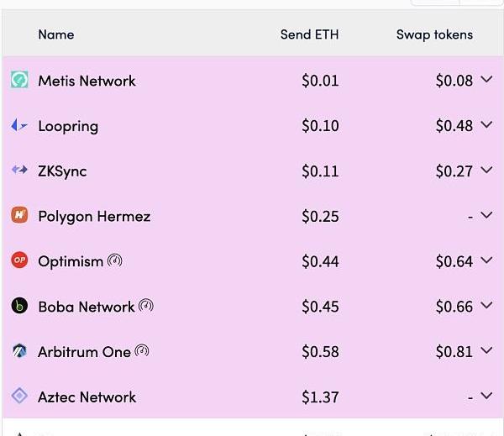Sort by the Send ETH column header
This screenshot has width=504, height=436.
(309, 34)
